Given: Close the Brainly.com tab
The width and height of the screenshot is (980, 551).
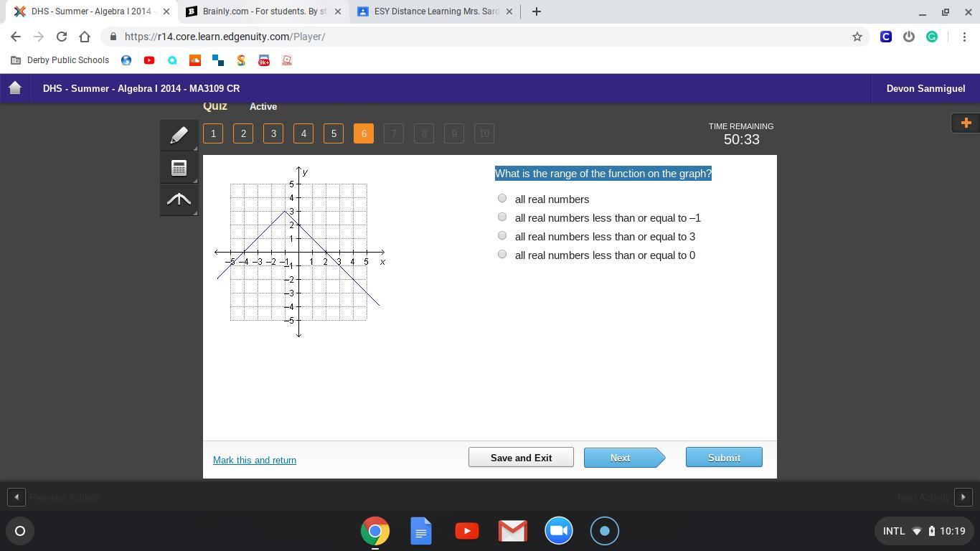Looking at the screenshot, I should pyautogui.click(x=338, y=11).
